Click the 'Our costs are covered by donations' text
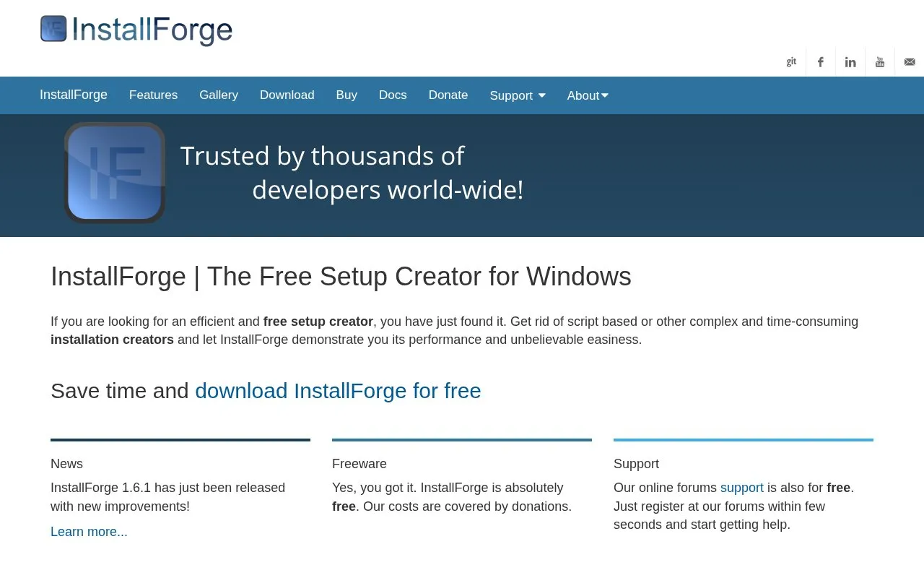The height and width of the screenshot is (578, 924). click(467, 506)
